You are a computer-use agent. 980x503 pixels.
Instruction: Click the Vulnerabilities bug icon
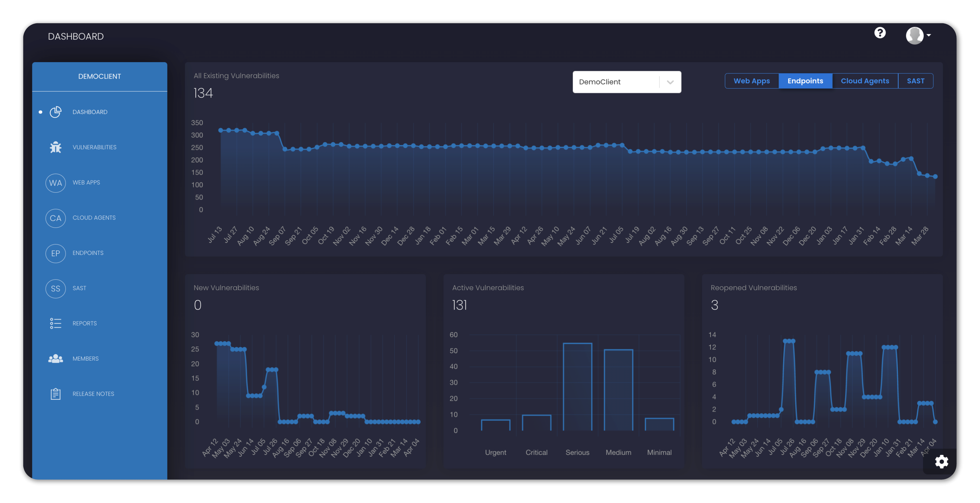click(56, 147)
